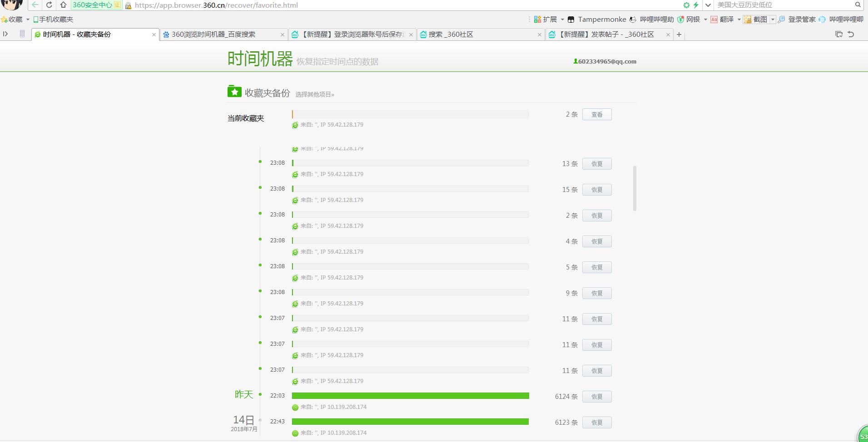This screenshot has height=442, width=868.
Task: Open 手机收藏夹 mobile favorites
Action: (x=53, y=20)
